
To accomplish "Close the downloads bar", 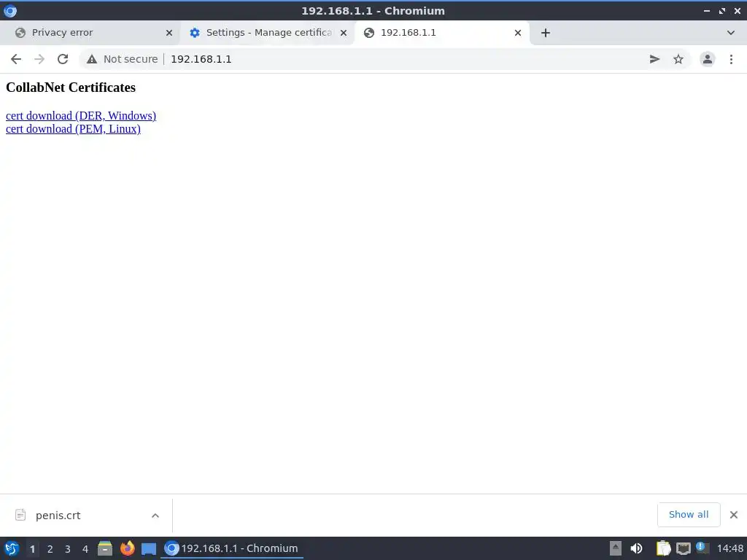I will (x=734, y=515).
